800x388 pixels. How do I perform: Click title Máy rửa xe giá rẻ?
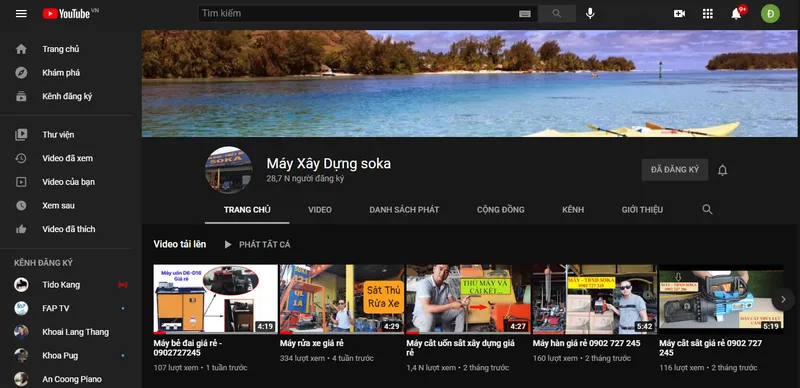(312, 343)
